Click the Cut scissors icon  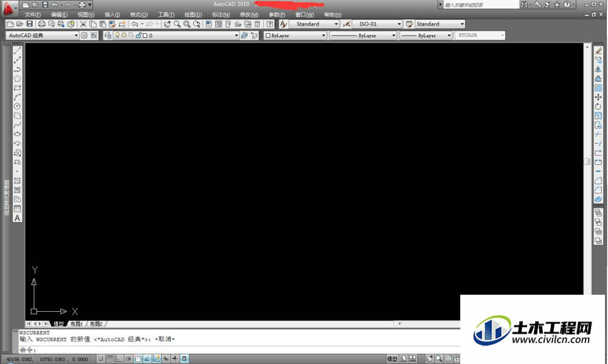coord(83,24)
